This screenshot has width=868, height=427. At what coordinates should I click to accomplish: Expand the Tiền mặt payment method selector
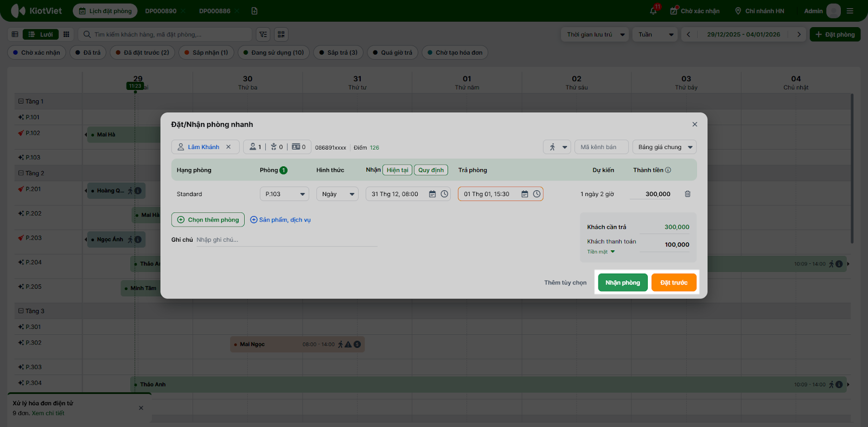pos(601,252)
